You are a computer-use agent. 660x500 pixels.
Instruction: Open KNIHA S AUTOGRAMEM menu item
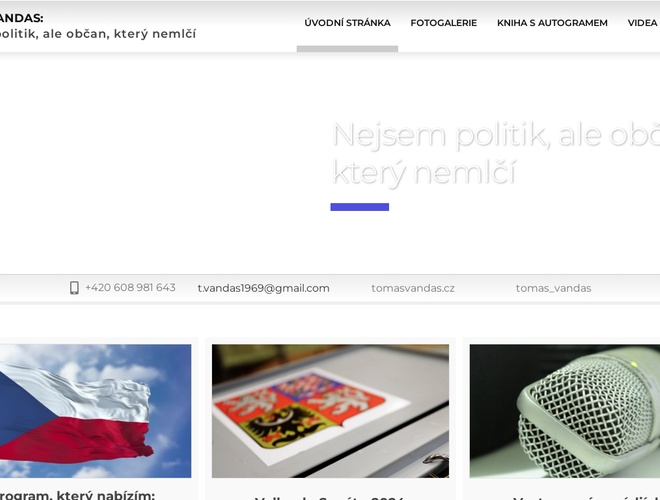click(x=552, y=23)
